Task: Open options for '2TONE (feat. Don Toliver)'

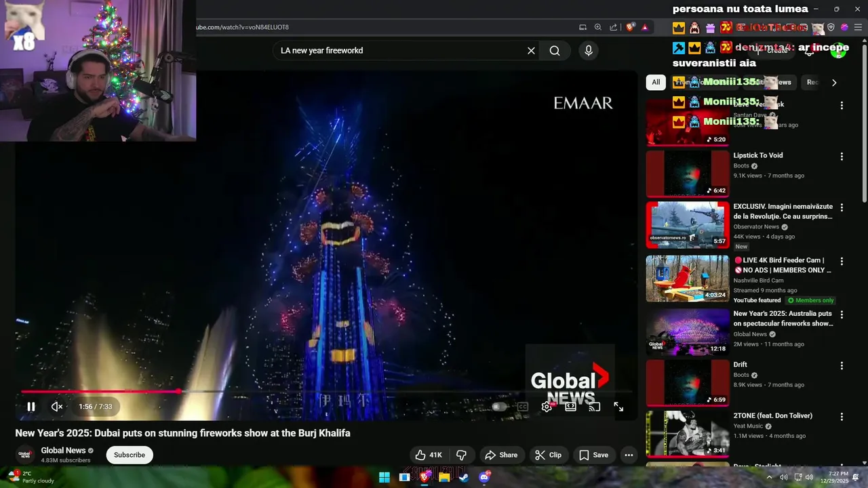Action: pos(842,417)
